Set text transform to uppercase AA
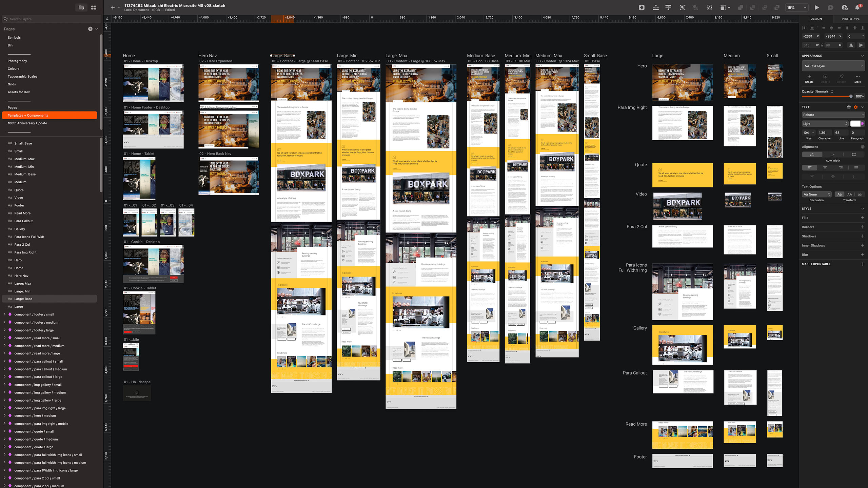 [849, 194]
